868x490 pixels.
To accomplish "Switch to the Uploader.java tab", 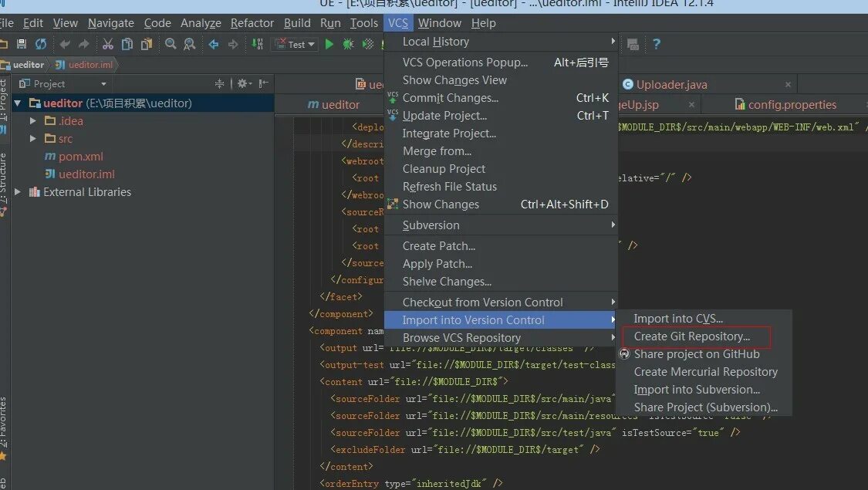I will pos(671,85).
